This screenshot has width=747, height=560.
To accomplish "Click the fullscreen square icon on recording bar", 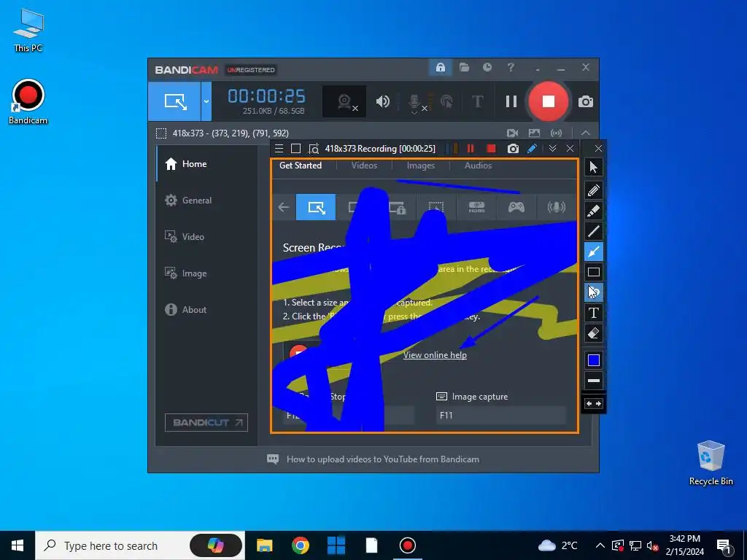I will click(x=296, y=149).
